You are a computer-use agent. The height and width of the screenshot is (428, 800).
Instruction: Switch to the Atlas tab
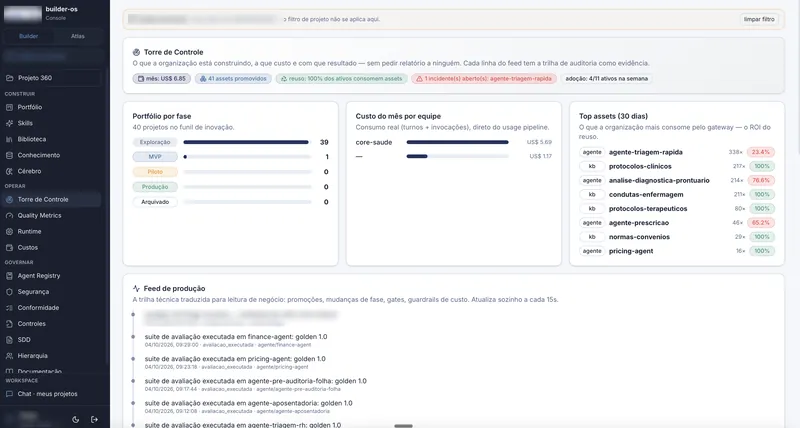pos(78,36)
